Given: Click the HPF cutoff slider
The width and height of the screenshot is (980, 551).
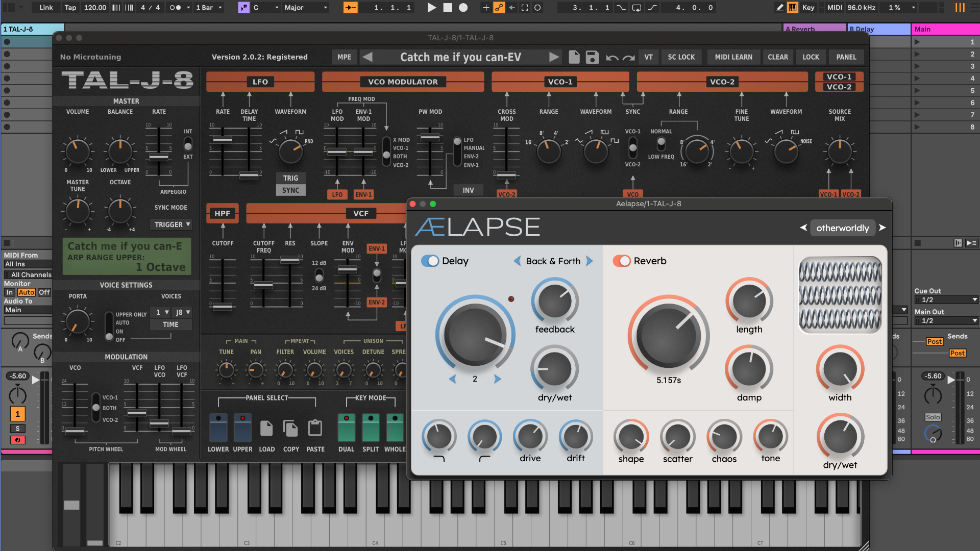Looking at the screenshot, I should click(x=223, y=306).
